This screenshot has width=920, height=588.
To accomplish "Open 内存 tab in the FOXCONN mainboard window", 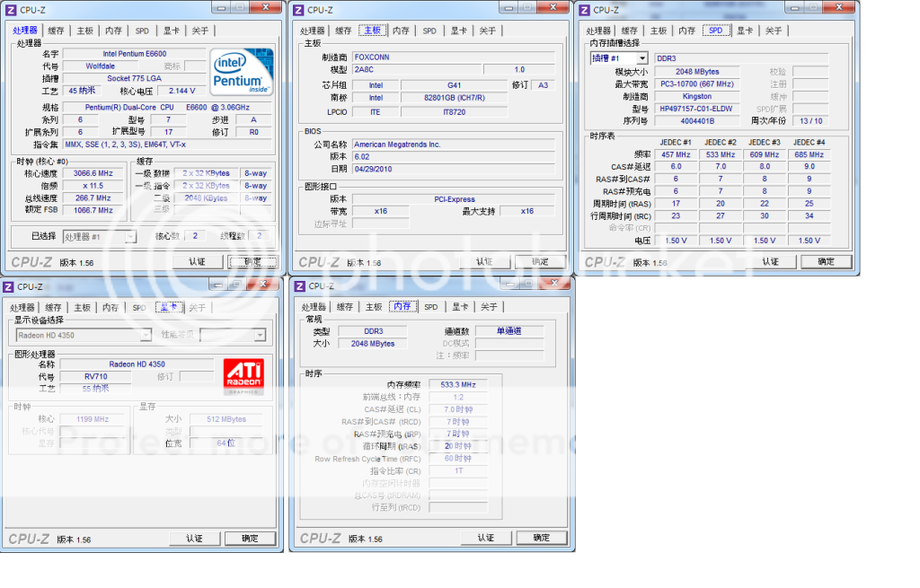I will (x=401, y=31).
